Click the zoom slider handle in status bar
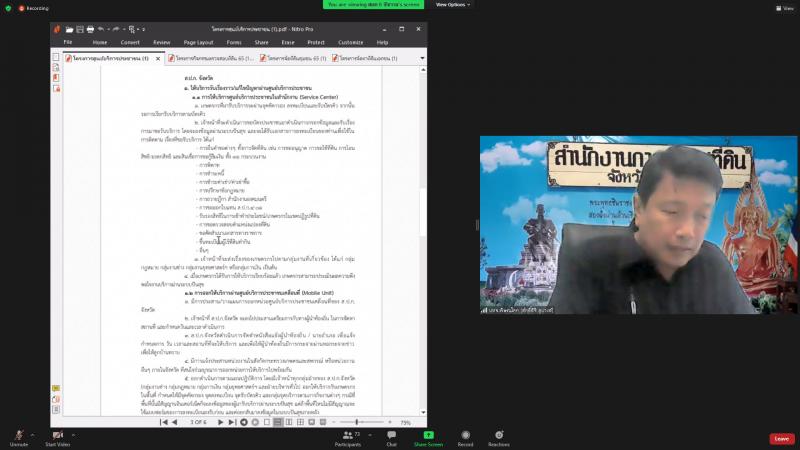This screenshot has width=800, height=450. 357,422
